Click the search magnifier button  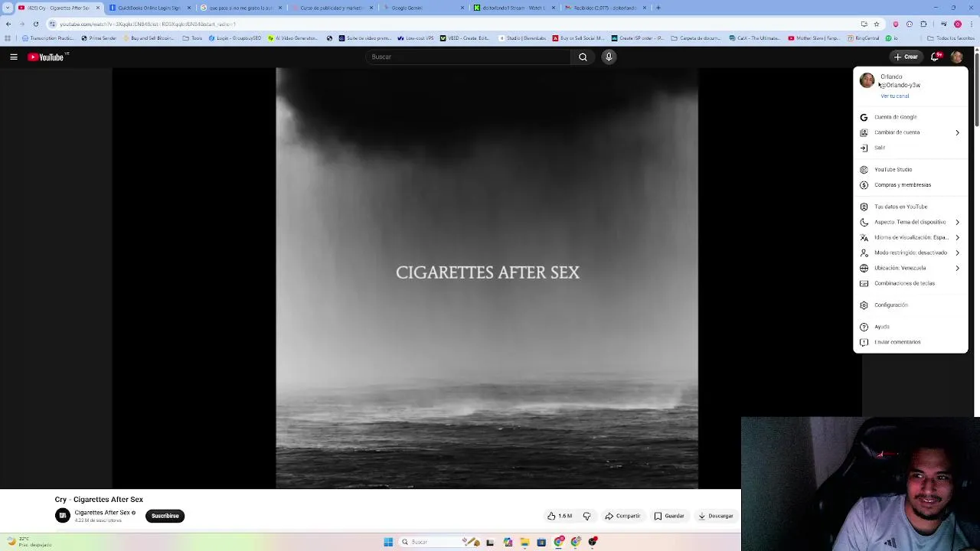tap(583, 57)
